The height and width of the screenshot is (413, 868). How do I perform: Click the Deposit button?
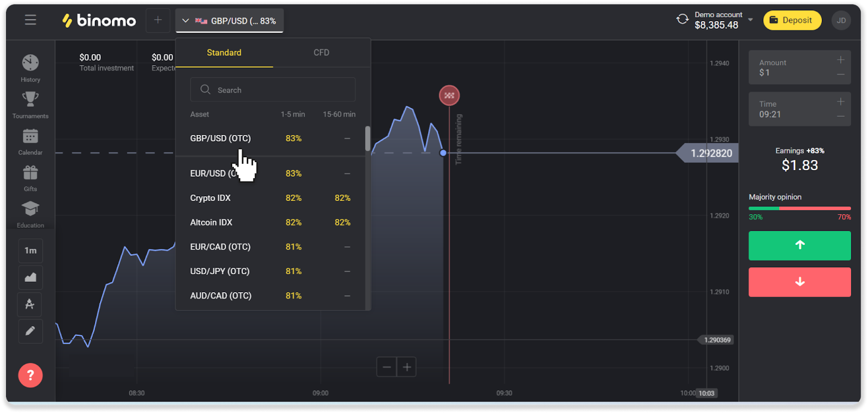click(x=792, y=20)
